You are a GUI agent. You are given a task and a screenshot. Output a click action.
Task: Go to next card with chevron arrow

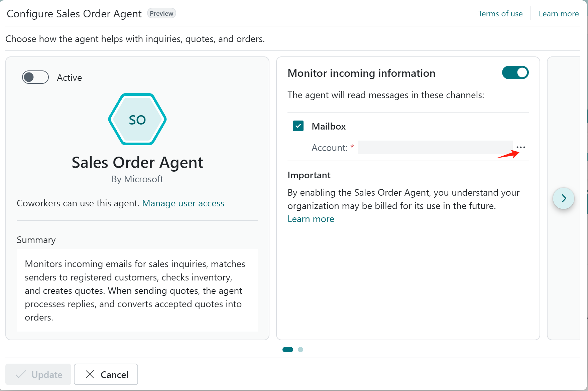click(564, 198)
